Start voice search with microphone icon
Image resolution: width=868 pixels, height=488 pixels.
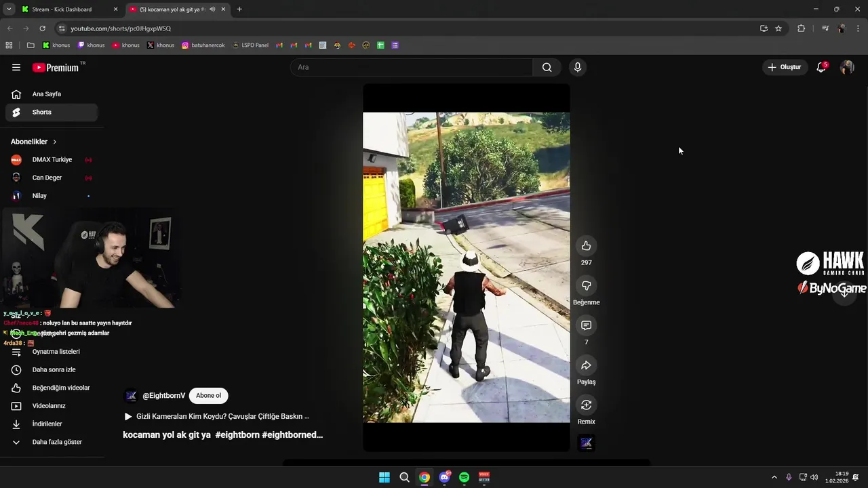coord(578,67)
